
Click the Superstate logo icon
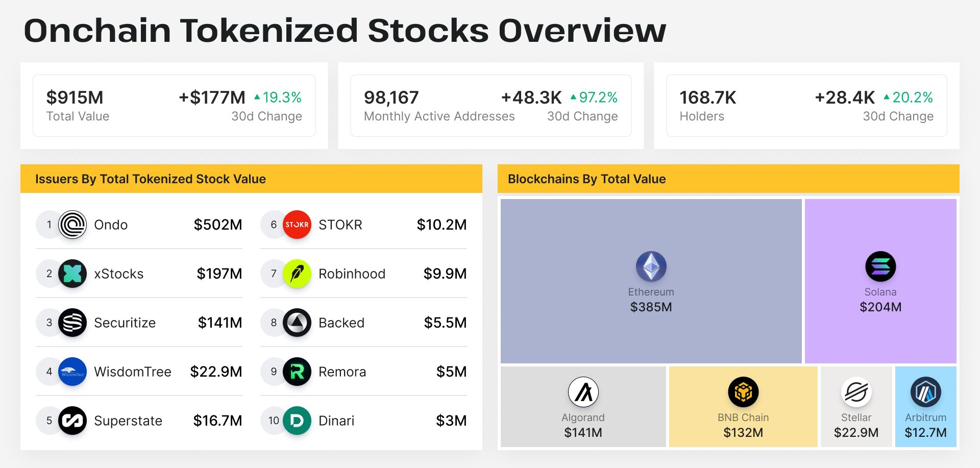[72, 421]
